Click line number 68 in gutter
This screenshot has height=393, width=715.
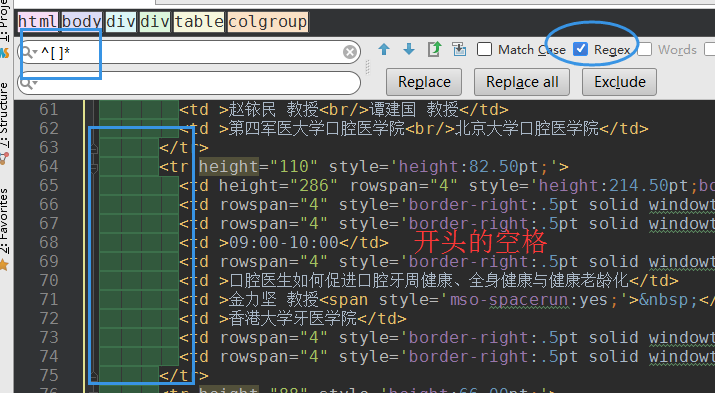[48, 243]
